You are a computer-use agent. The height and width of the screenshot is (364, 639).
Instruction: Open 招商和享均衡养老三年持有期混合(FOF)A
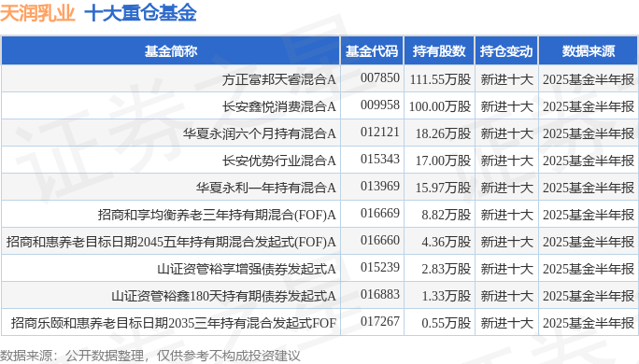click(217, 215)
